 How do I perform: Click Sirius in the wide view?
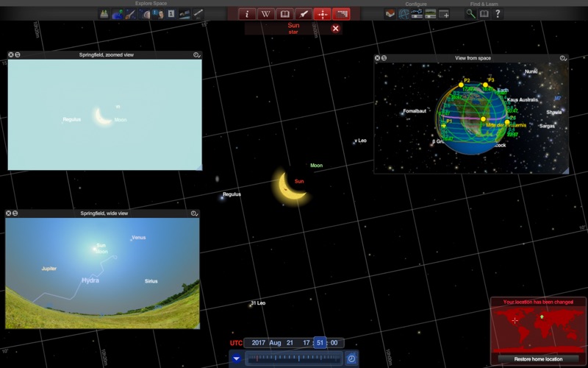151,281
